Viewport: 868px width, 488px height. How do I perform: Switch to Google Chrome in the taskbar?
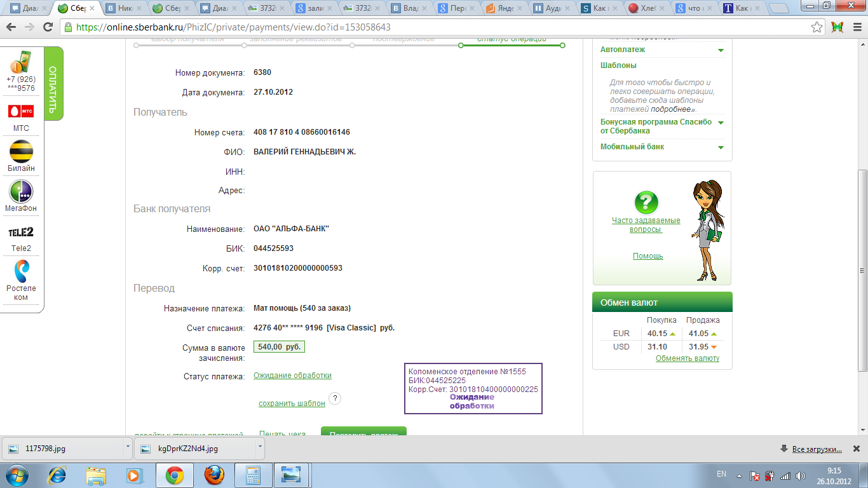pyautogui.click(x=175, y=475)
